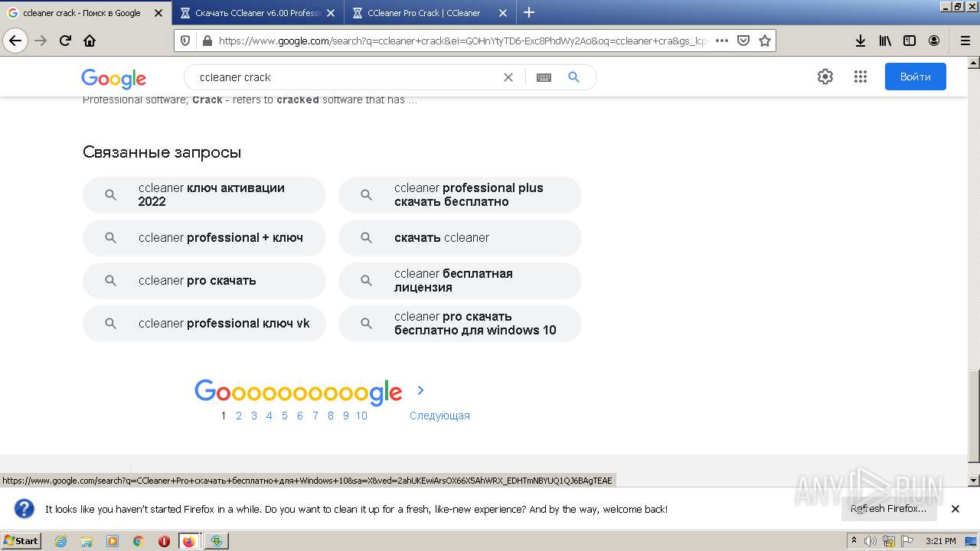This screenshot has height=551, width=980.
Task: Click Refresh Firefox button
Action: point(889,509)
